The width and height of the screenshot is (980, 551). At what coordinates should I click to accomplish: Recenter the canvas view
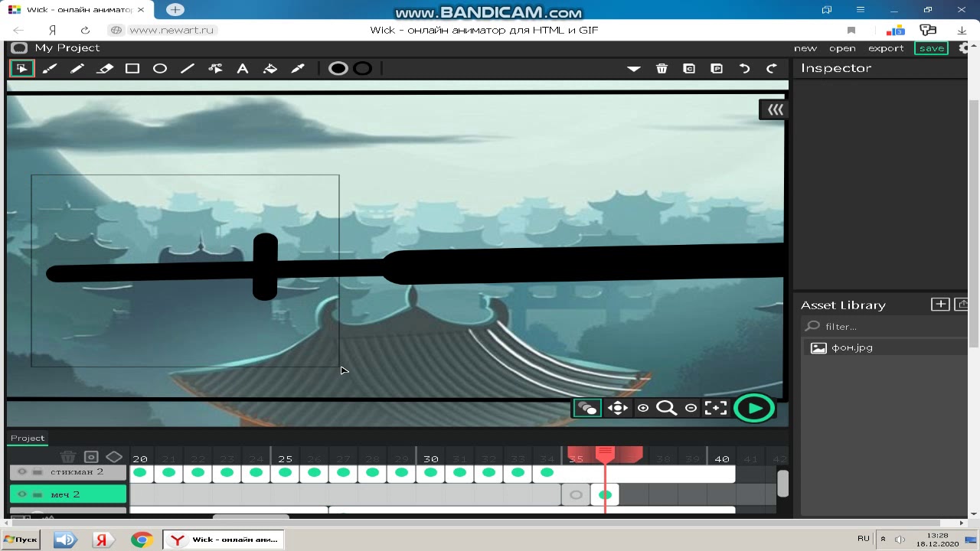(715, 408)
